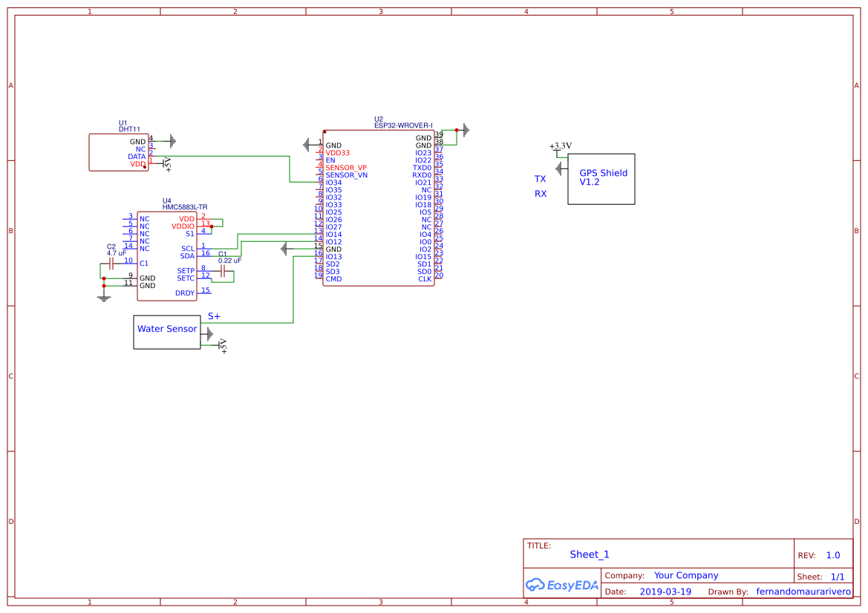The width and height of the screenshot is (868, 613).
Task: Select capacitor C2 symbol near HMC5883L C1 pin
Action: (x=111, y=263)
